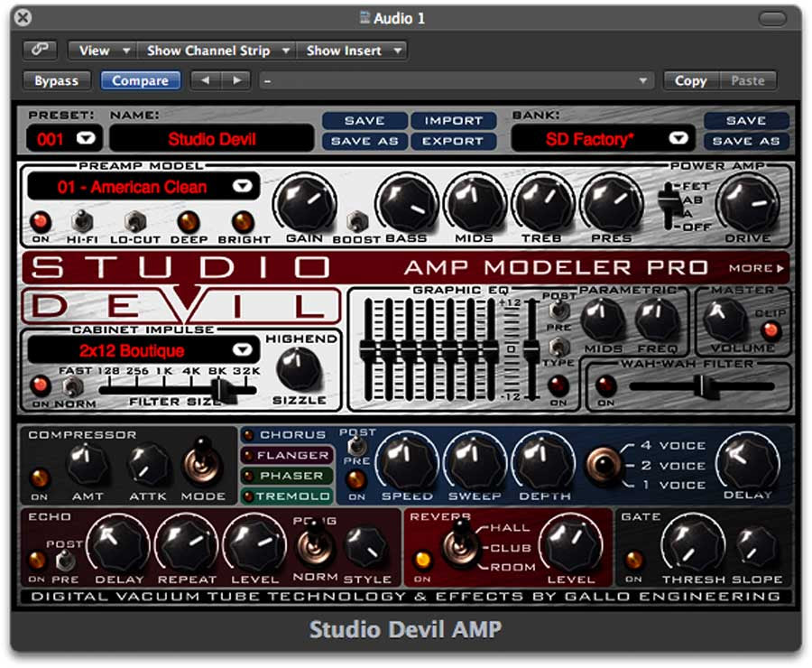Click the chorus SWEEP knob
This screenshot has width=812, height=668.
pos(475,460)
